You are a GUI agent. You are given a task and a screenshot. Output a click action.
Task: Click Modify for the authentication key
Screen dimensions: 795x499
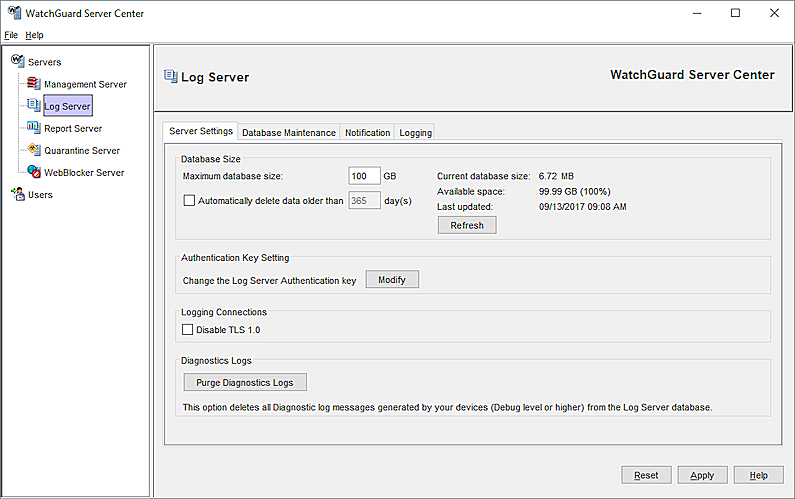391,280
